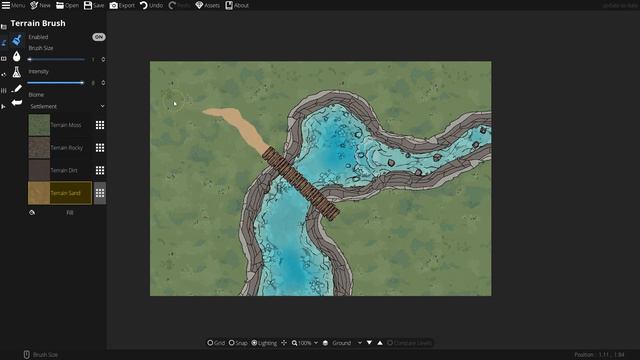Switch to the fifth sidebar category tab
Image resolution: width=640 pixels, height=360 pixels.
(x=4, y=91)
